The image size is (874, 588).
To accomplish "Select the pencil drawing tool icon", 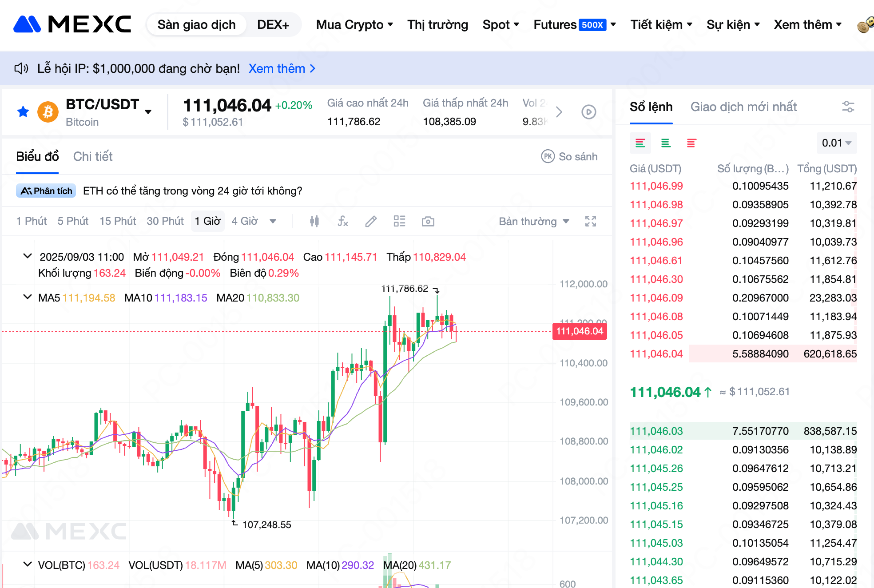I will click(371, 221).
